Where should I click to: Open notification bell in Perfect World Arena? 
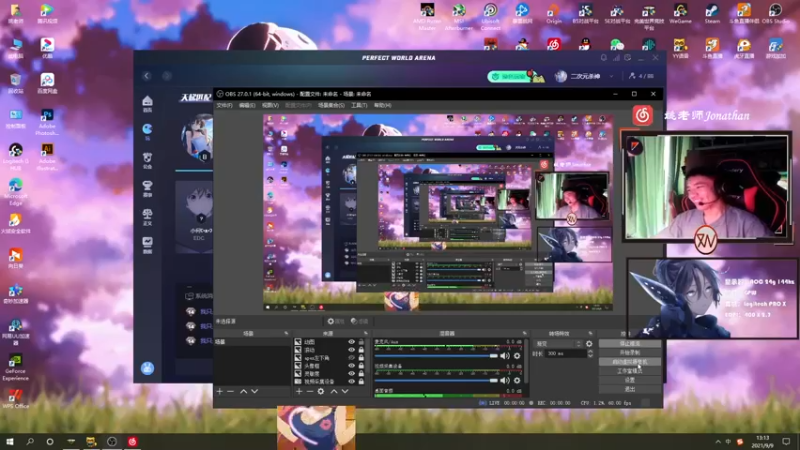click(x=604, y=58)
